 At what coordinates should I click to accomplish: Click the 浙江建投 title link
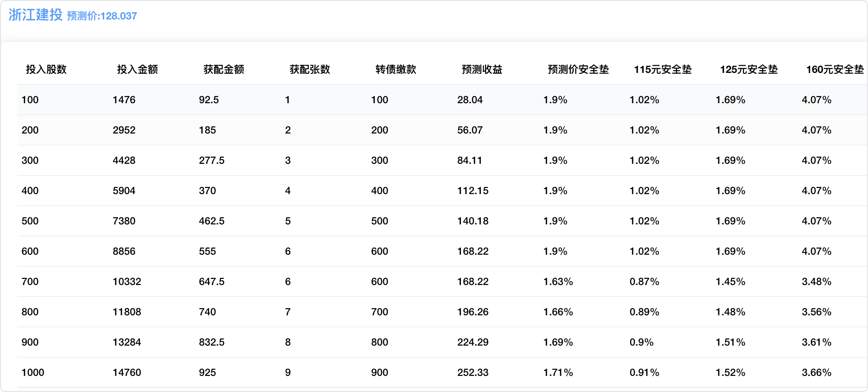pyautogui.click(x=36, y=15)
